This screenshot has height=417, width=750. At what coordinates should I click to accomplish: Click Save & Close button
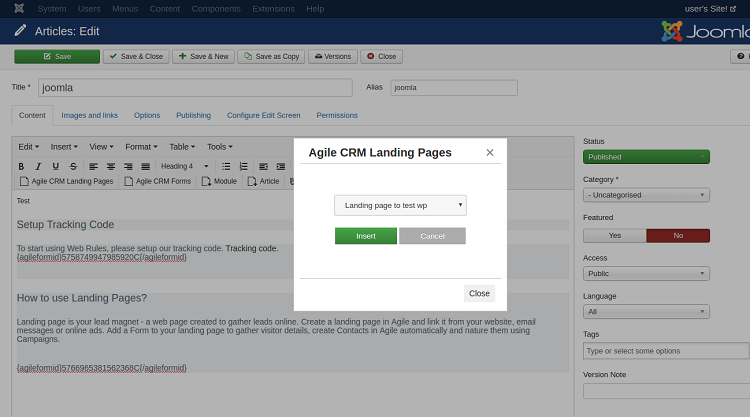pyautogui.click(x=136, y=56)
